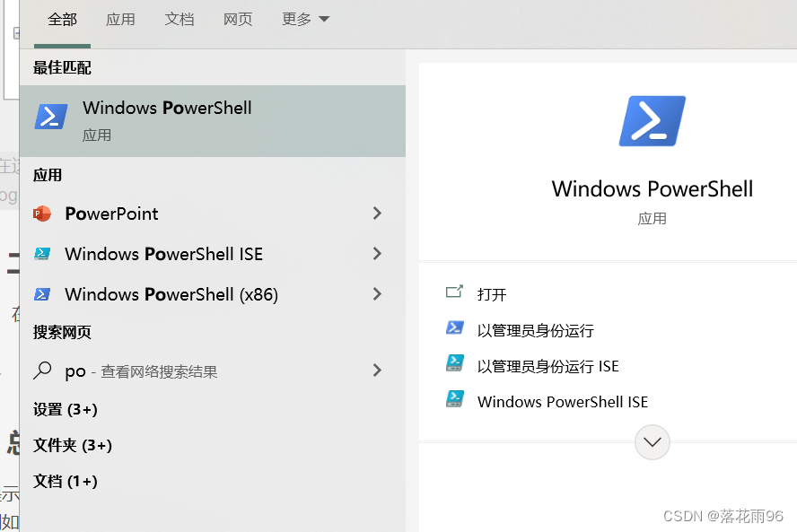Switch to the 文档 tab

click(x=180, y=20)
